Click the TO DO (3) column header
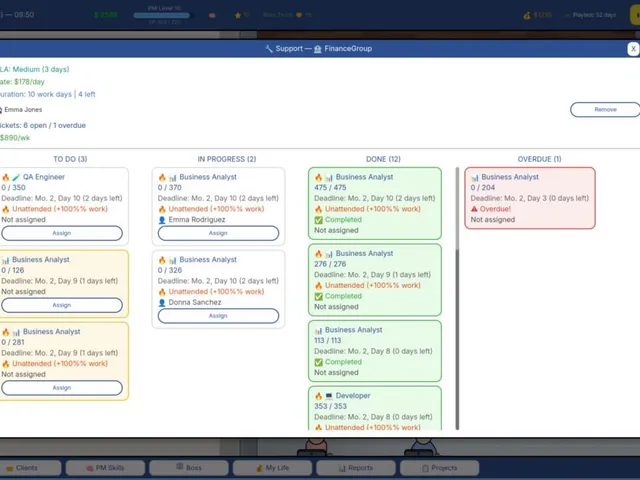The width and height of the screenshot is (640, 480). click(70, 159)
